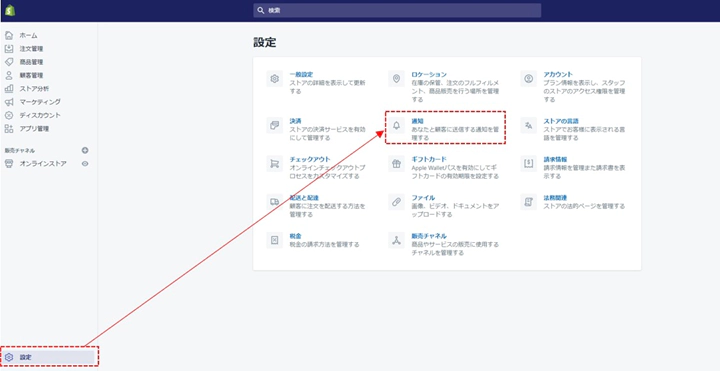The height and width of the screenshot is (371, 720).
Task: Click the ギフトカード gift icon
Action: click(x=396, y=163)
